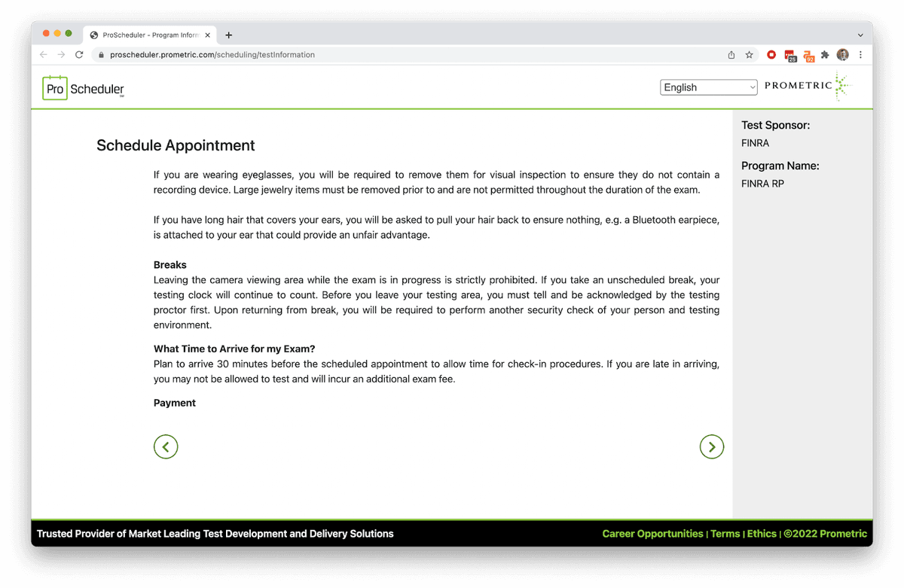Open the Terms footer link

[725, 534]
